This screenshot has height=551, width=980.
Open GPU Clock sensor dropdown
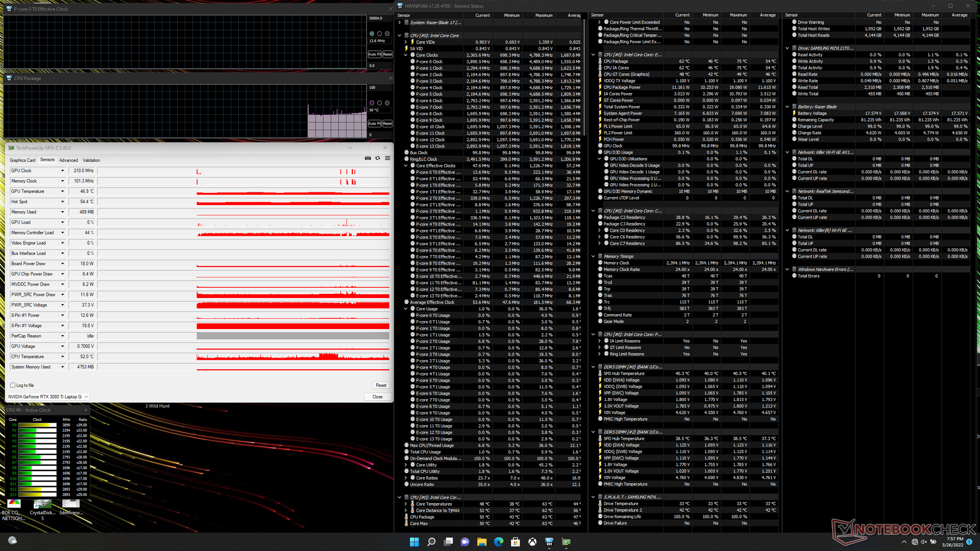click(62, 171)
